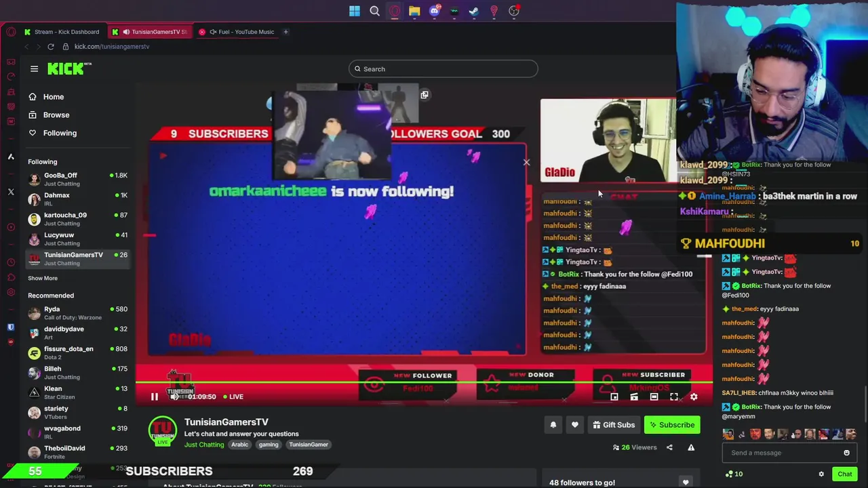Open the Kick hamburger sidebar menu
The image size is (868, 488).
pyautogui.click(x=34, y=68)
